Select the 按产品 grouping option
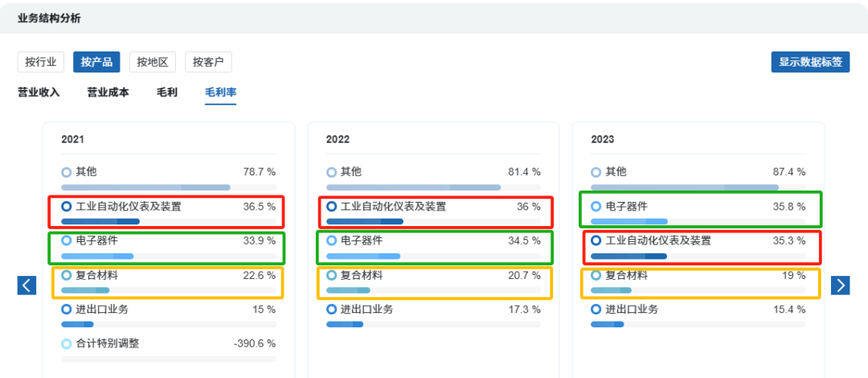Image resolution: width=868 pixels, height=378 pixels. (x=96, y=62)
